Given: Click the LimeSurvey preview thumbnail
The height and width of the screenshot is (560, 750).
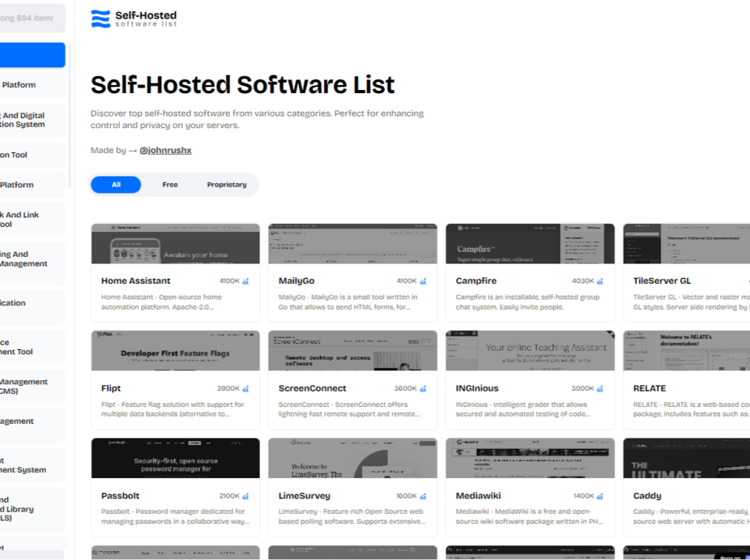Looking at the screenshot, I should [x=352, y=458].
